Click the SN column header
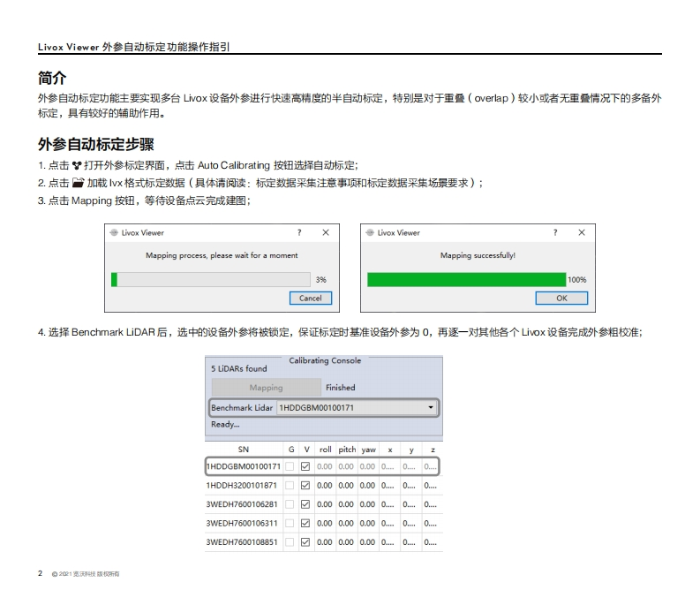This screenshot has width=700, height=605. [244, 450]
